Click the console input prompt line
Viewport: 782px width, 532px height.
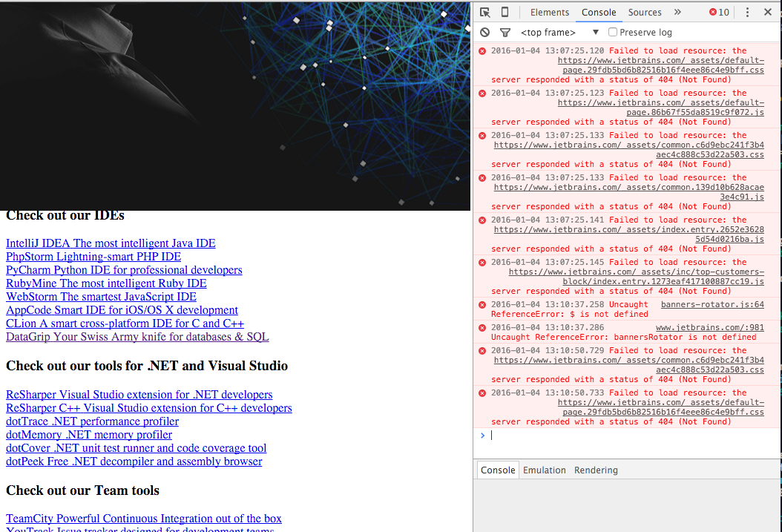(x=627, y=436)
